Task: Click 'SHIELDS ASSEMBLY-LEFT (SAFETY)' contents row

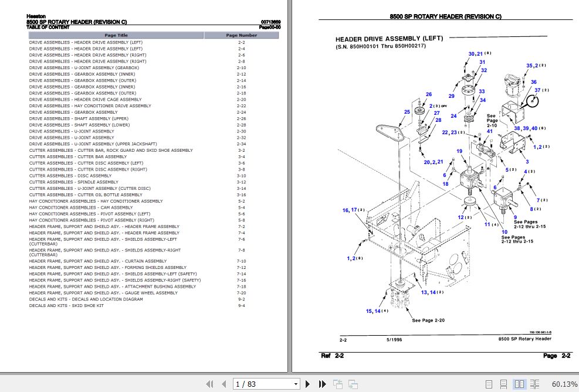Action: pyautogui.click(x=154, y=274)
